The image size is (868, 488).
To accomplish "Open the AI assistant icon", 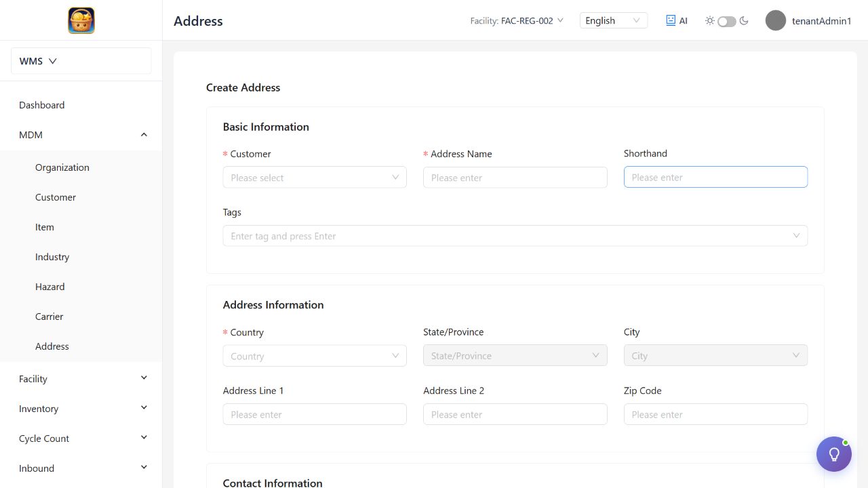I will (671, 20).
